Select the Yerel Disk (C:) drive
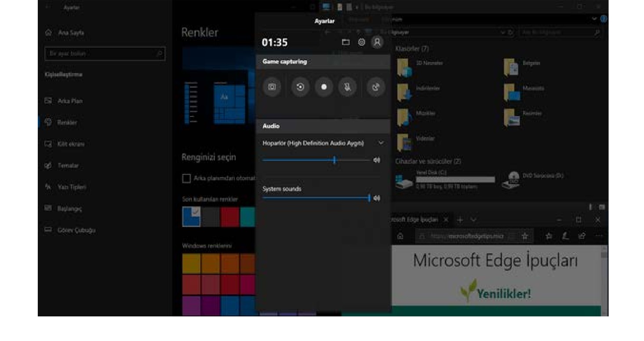Image resolution: width=644 pixels, height=341 pixels. [445, 180]
